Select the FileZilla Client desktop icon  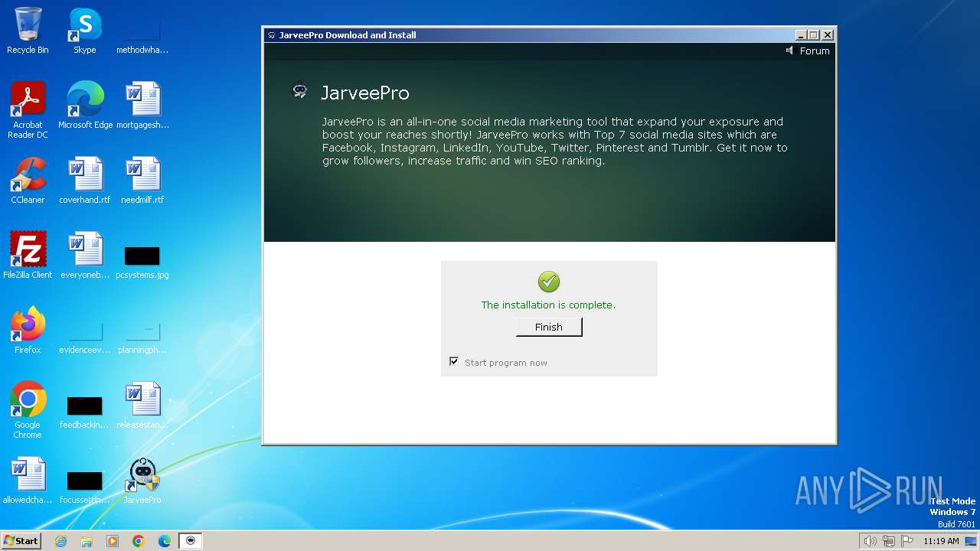[28, 256]
